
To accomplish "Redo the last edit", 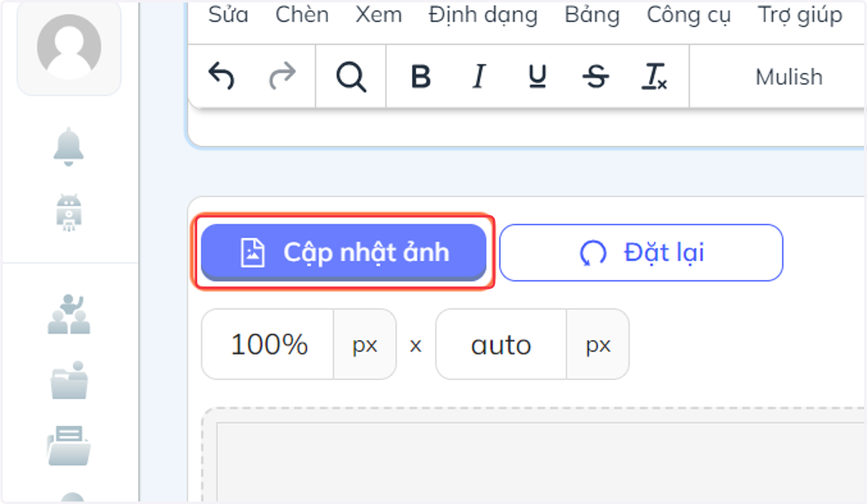I will (282, 76).
